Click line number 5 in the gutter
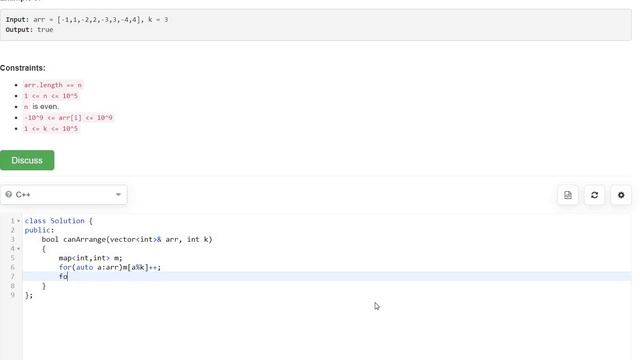 point(13,258)
